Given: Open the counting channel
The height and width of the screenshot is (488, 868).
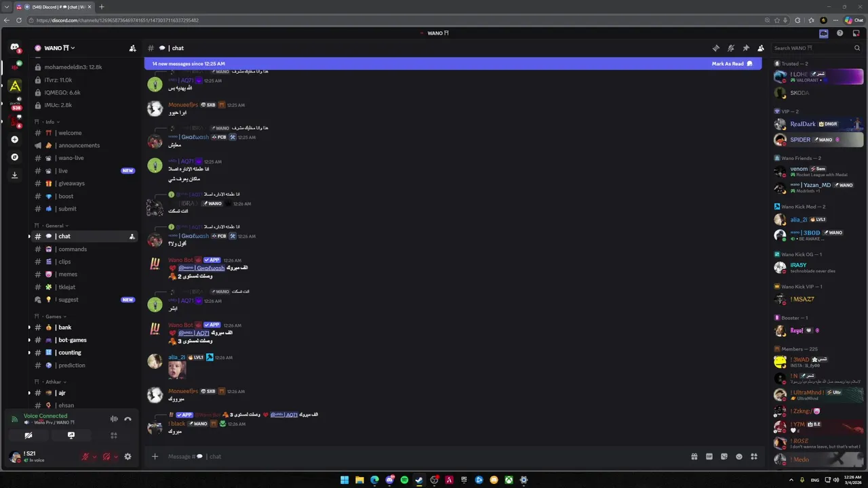Looking at the screenshot, I should point(84,352).
